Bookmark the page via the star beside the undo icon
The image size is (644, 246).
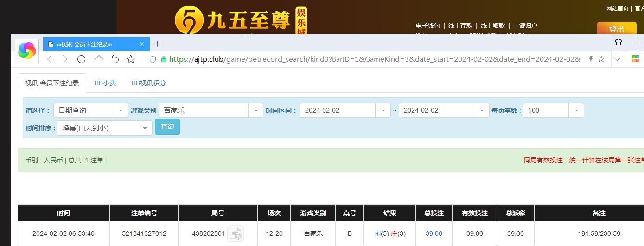131,59
